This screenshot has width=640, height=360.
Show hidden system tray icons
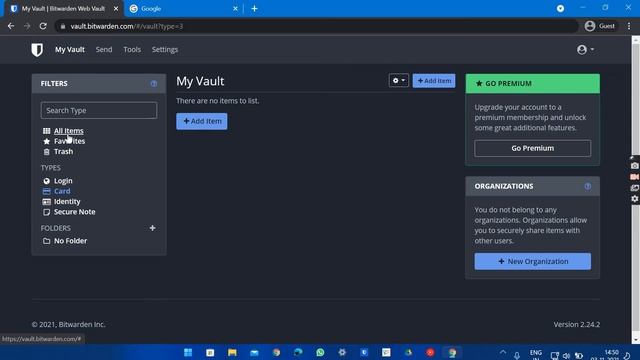coord(503,353)
